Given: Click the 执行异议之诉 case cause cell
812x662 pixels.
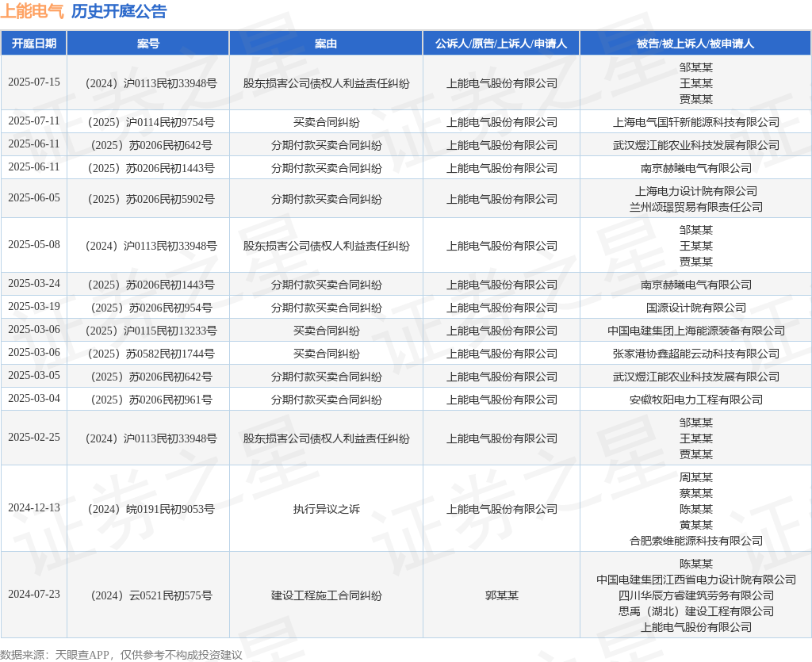Looking at the screenshot, I should (326, 509).
